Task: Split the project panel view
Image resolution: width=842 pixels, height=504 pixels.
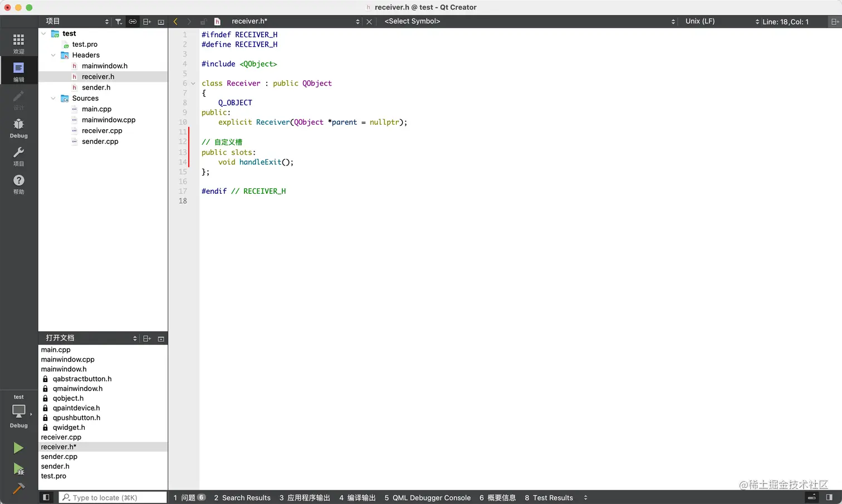Action: point(147,22)
